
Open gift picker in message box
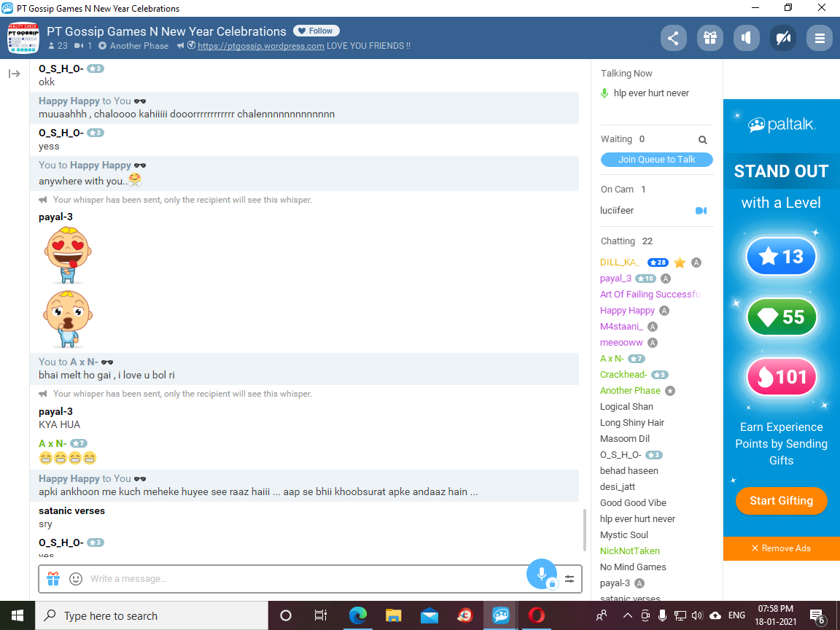(x=53, y=579)
